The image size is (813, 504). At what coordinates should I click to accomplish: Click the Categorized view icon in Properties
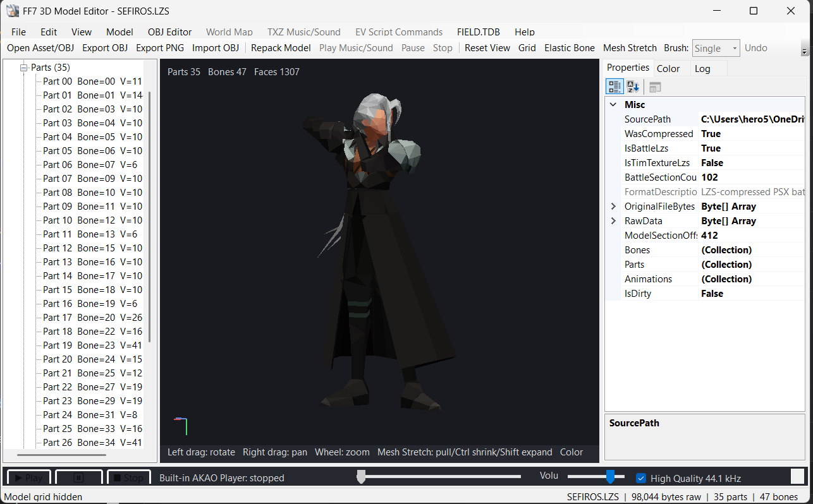[614, 87]
